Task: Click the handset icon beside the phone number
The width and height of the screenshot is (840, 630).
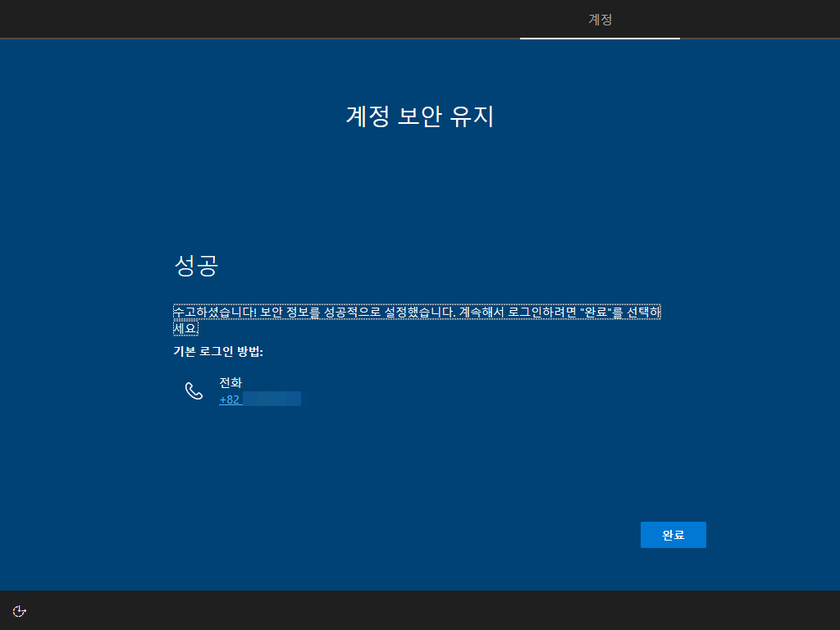Action: click(x=194, y=390)
